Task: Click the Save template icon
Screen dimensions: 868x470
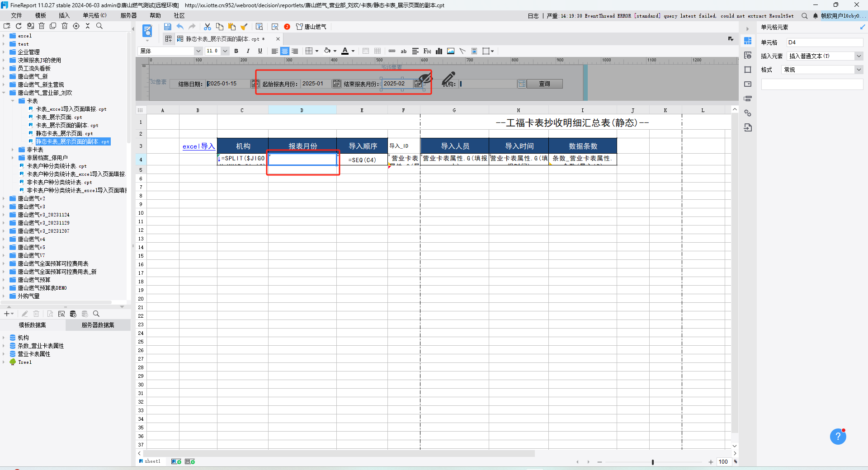Action: click(168, 27)
